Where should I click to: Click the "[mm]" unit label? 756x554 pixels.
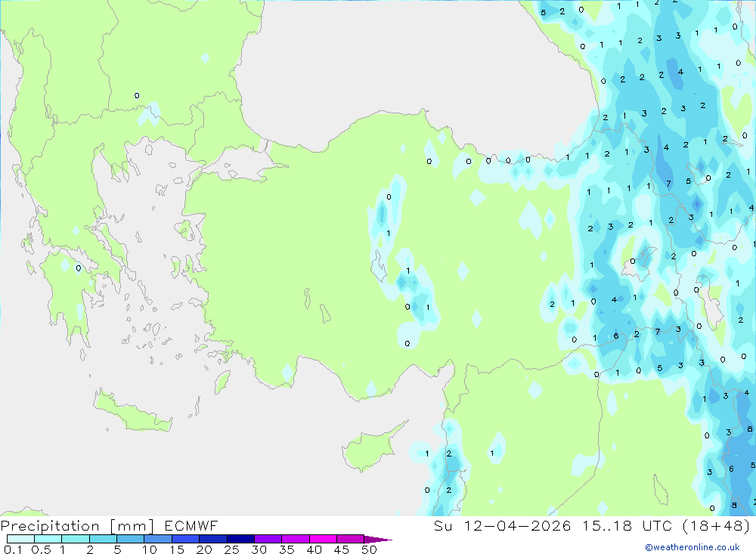[132, 526]
